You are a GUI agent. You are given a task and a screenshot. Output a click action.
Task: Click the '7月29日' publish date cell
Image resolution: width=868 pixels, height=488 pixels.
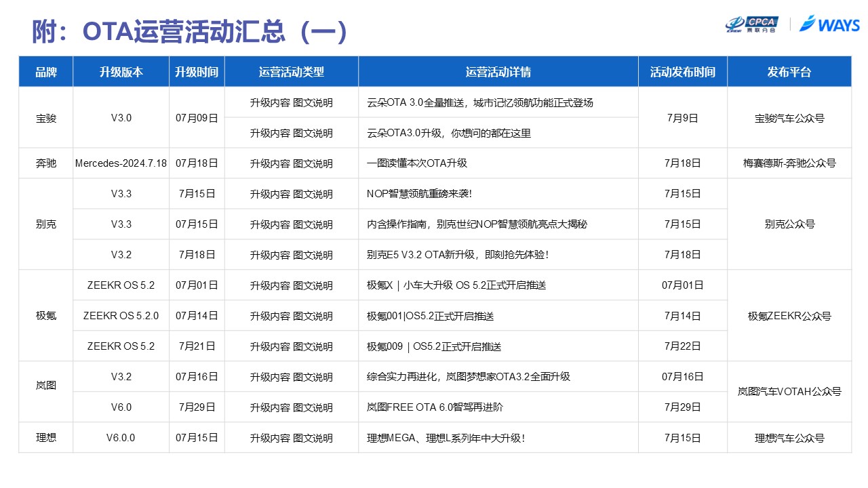click(683, 407)
